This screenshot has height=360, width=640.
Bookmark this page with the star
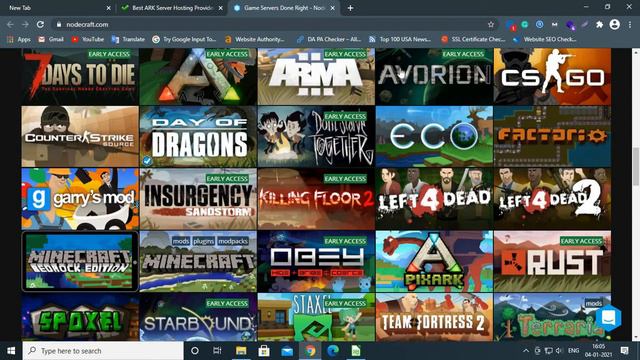[x=491, y=24]
